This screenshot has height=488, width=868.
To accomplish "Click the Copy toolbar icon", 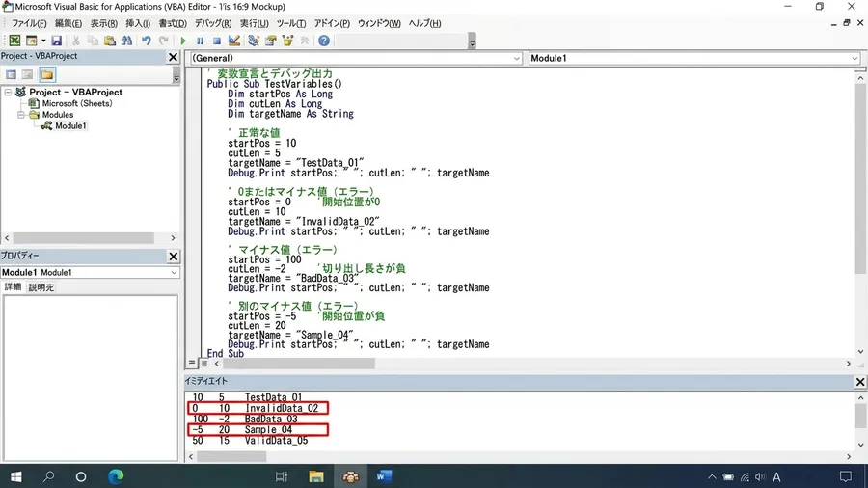I will pos(93,41).
